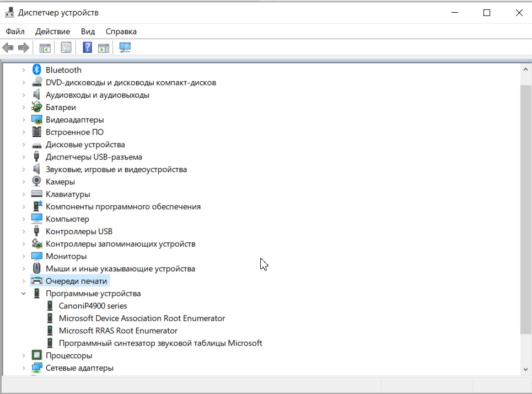This screenshot has width=532, height=394.
Task: Select the Контроллеры USB label
Action: tap(79, 231)
